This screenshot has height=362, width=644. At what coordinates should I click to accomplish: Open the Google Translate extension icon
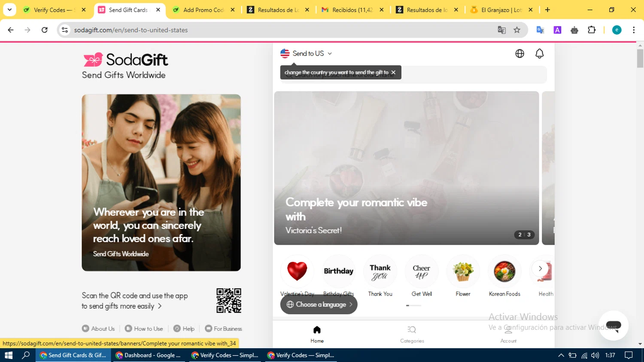[x=540, y=30]
